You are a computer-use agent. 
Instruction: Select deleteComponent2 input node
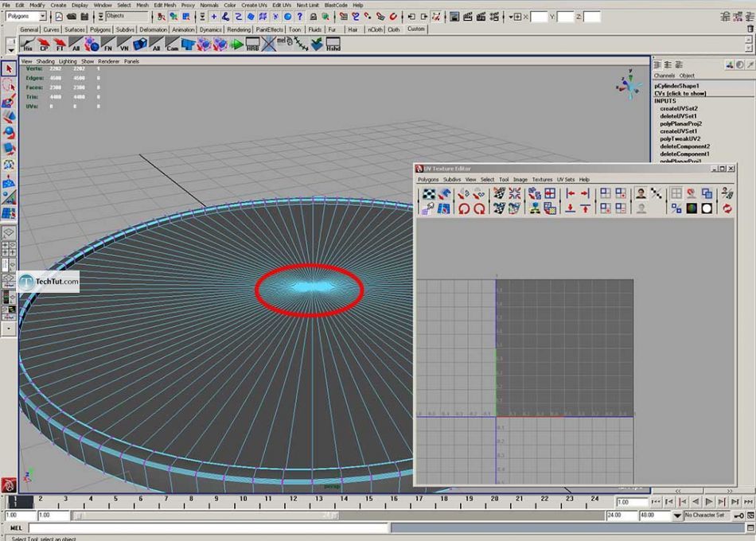684,146
